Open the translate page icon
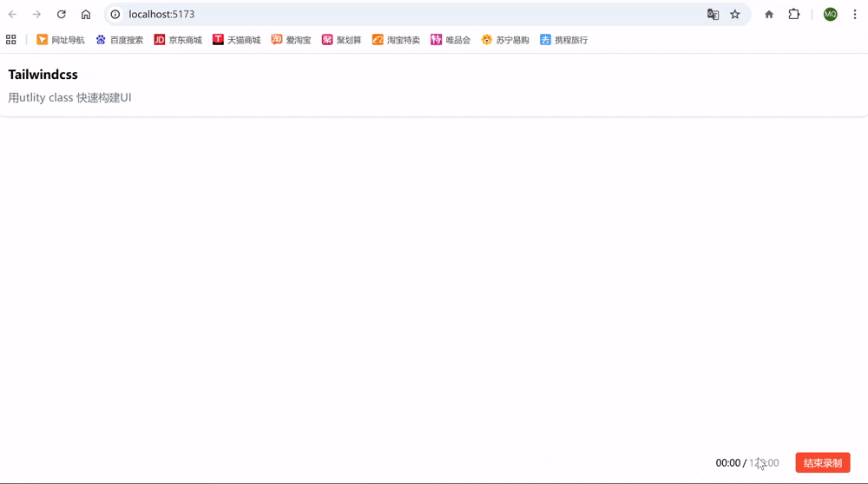 pyautogui.click(x=713, y=15)
